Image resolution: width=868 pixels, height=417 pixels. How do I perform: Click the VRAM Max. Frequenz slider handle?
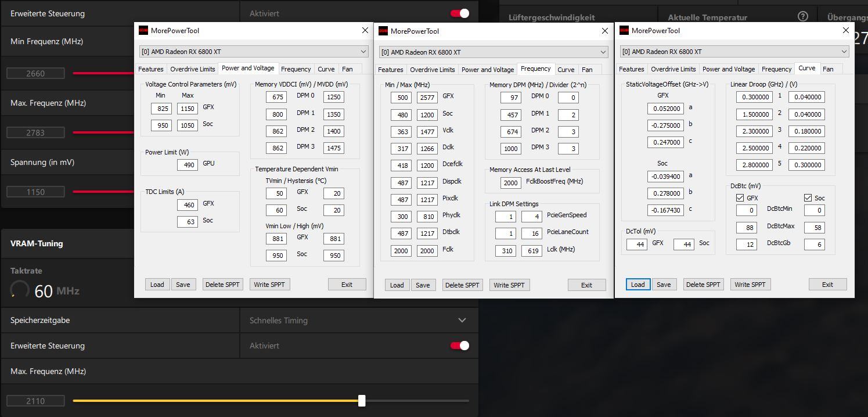point(362,401)
